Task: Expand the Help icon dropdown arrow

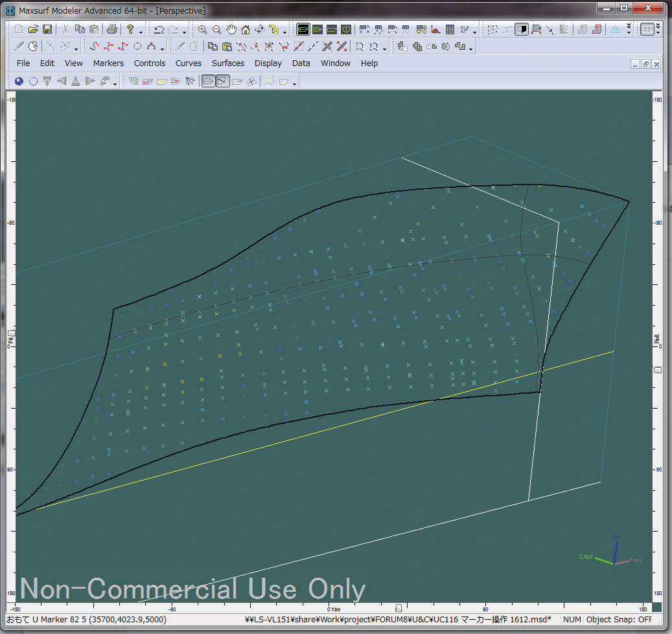Action: tap(141, 32)
